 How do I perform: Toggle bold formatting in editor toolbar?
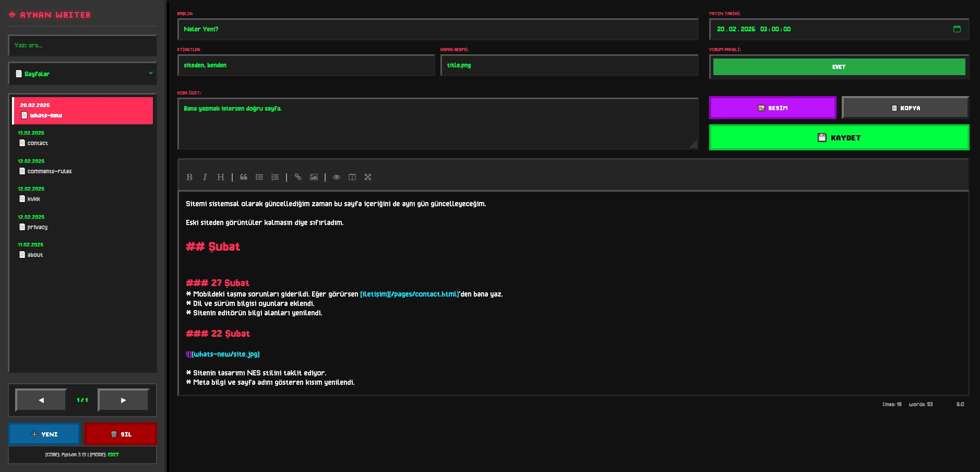pos(189,177)
